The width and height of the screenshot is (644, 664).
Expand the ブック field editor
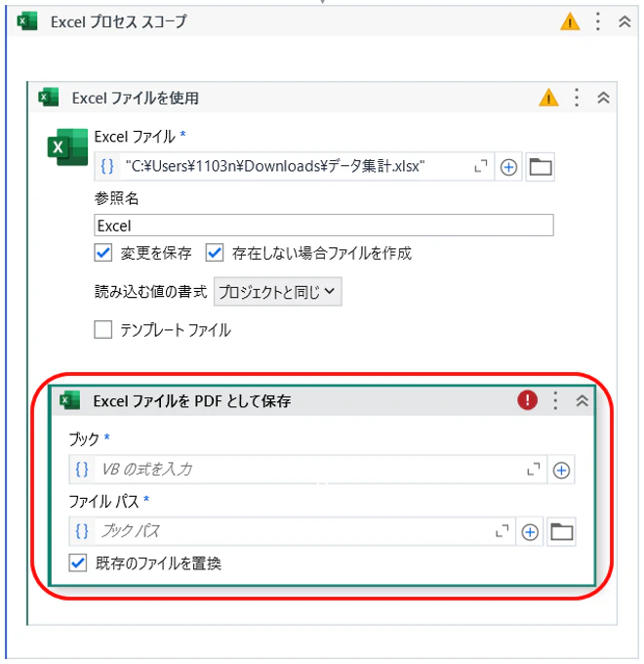534,470
